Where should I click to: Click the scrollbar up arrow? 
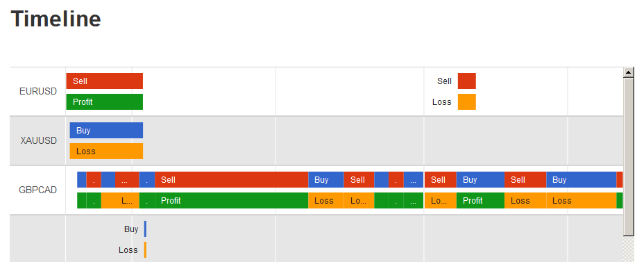pos(629,72)
